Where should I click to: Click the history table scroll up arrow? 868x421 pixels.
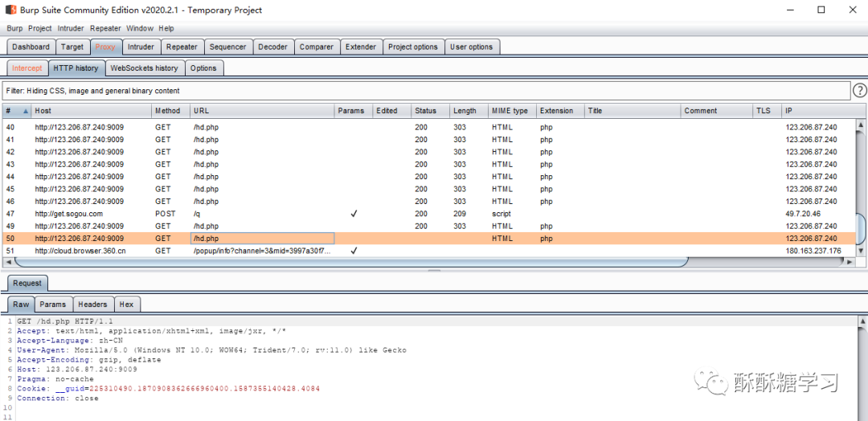pyautogui.click(x=861, y=125)
